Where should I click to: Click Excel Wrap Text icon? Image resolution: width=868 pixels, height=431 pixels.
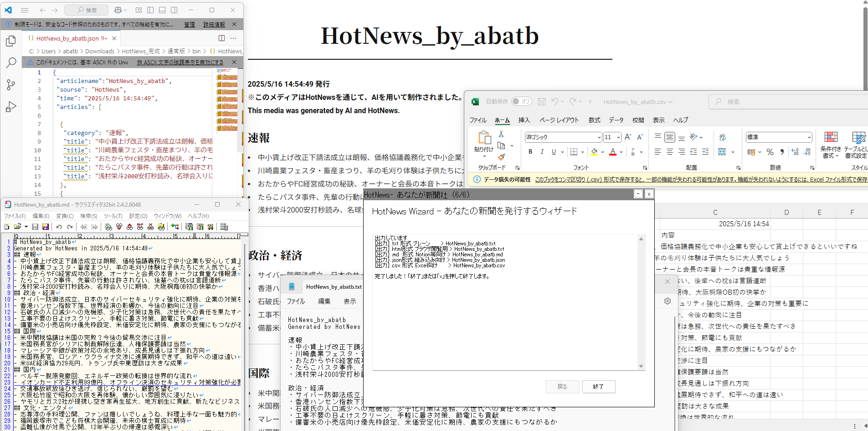(723, 137)
